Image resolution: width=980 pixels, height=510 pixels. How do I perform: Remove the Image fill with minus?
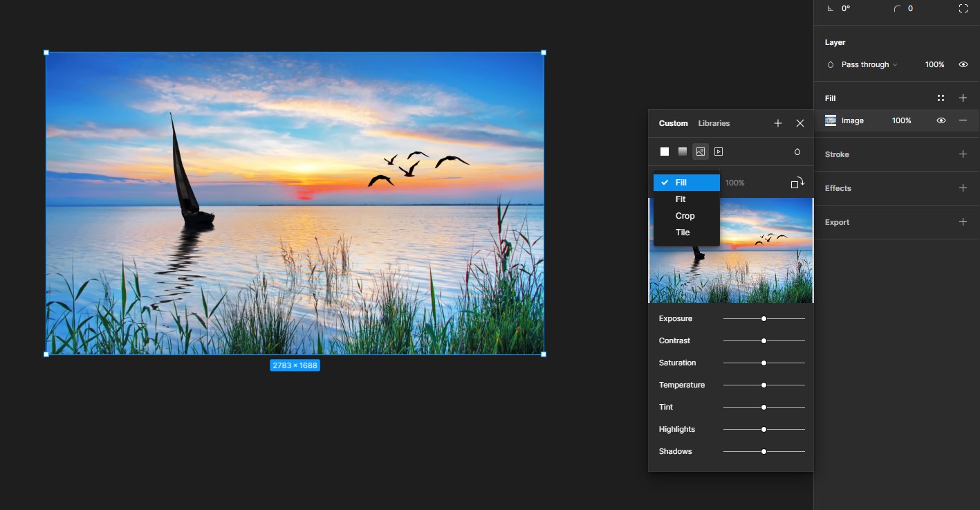963,120
